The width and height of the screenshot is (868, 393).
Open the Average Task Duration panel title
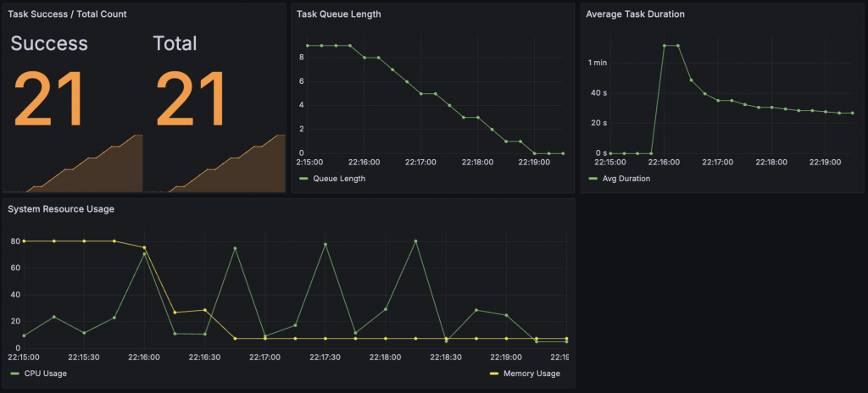(636, 14)
